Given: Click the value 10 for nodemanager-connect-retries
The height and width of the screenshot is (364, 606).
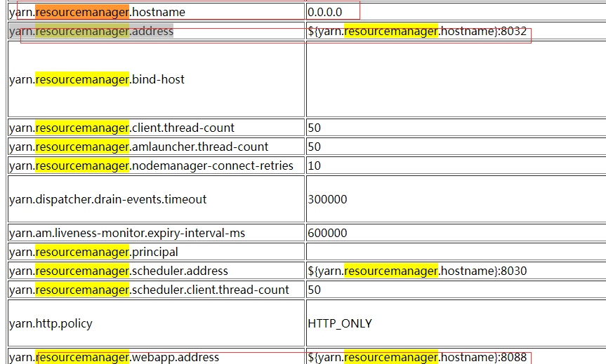Looking at the screenshot, I should (x=314, y=166).
